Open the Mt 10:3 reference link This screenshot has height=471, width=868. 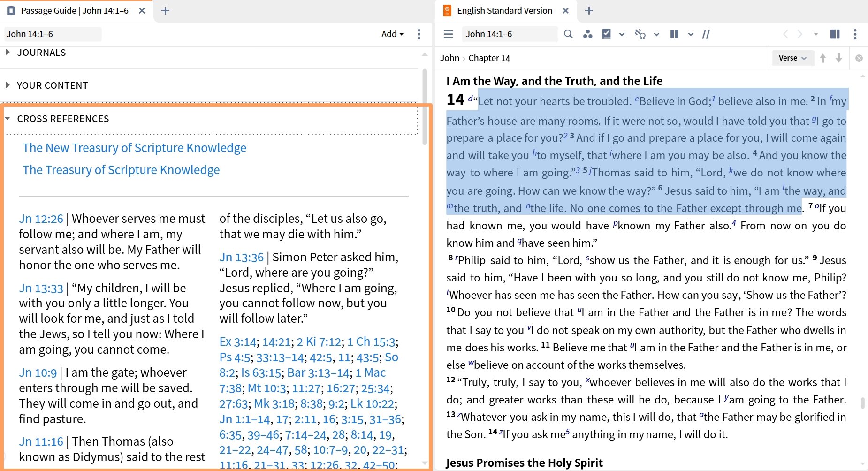[266, 388]
